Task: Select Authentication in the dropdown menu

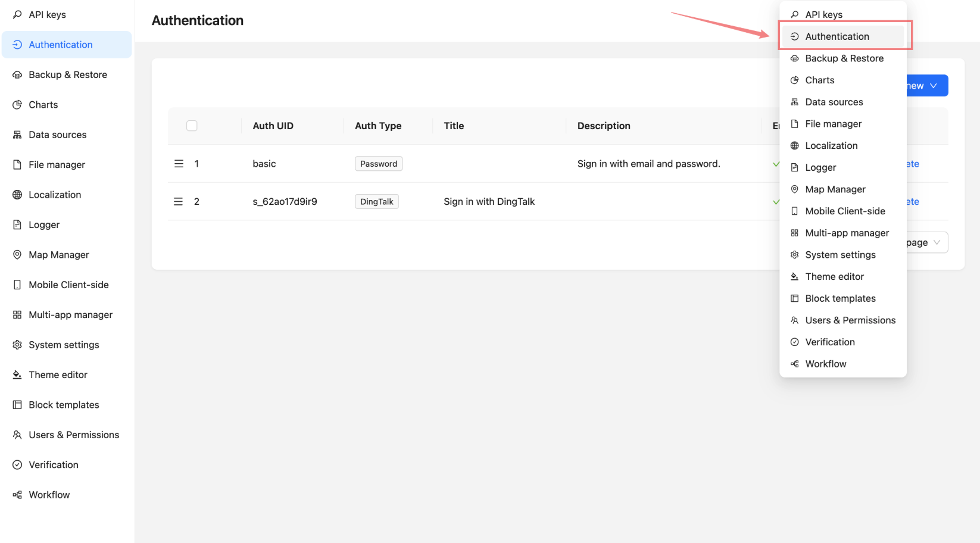Action: pyautogui.click(x=837, y=36)
